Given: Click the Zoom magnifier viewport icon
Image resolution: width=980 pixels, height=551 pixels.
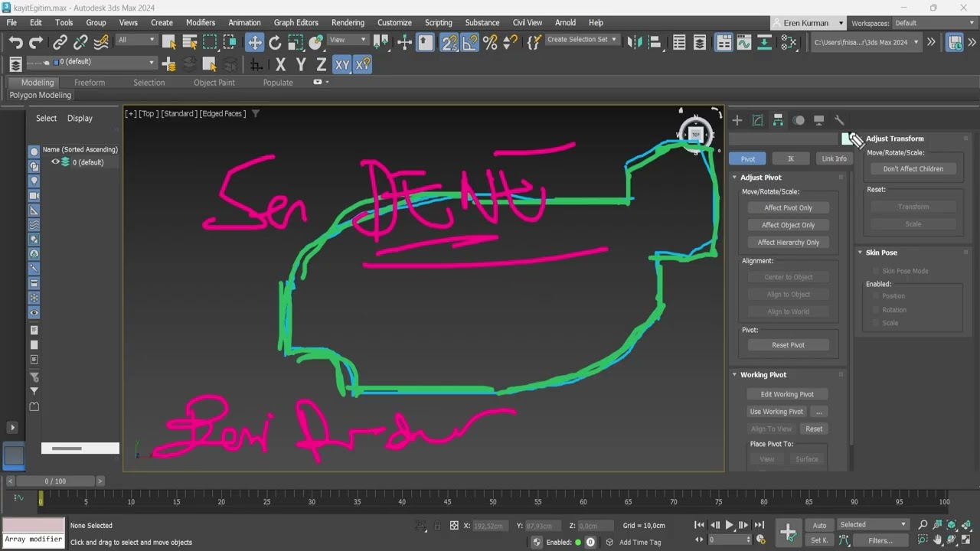Looking at the screenshot, I should tap(923, 525).
